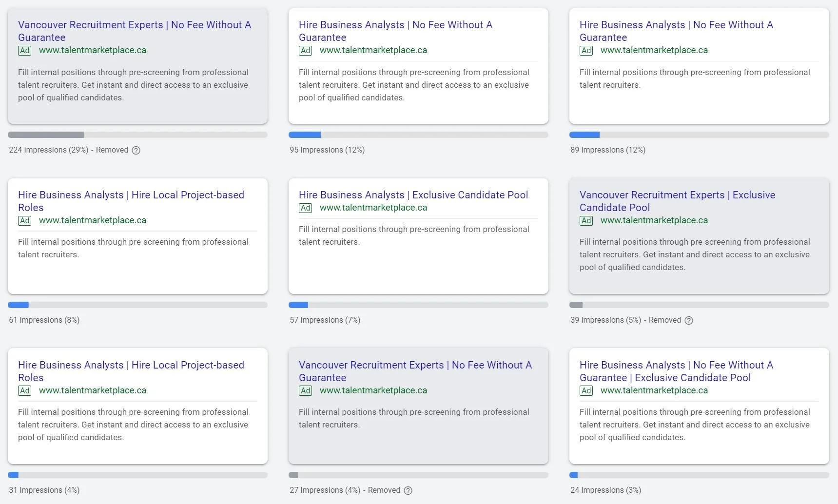Select '224 Impressions (29%) - Removed' label

[69, 150]
